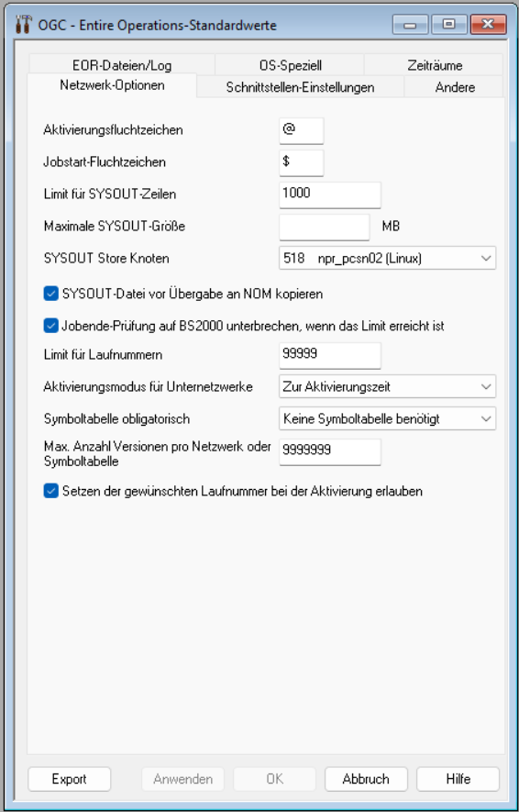Select the Zeiträume tab

pos(434,65)
